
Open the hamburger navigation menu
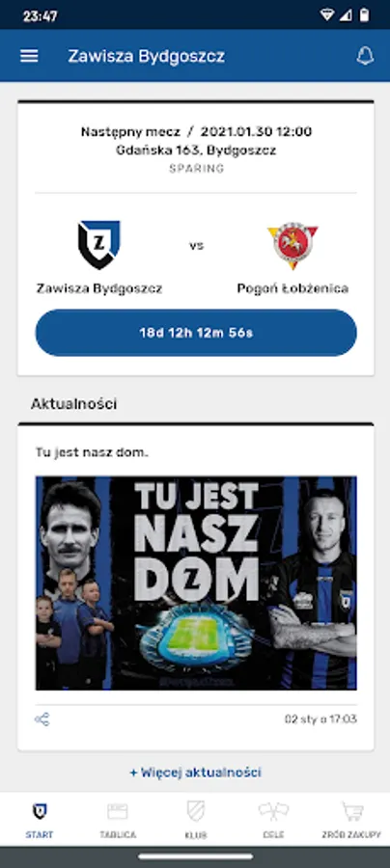pyautogui.click(x=29, y=56)
